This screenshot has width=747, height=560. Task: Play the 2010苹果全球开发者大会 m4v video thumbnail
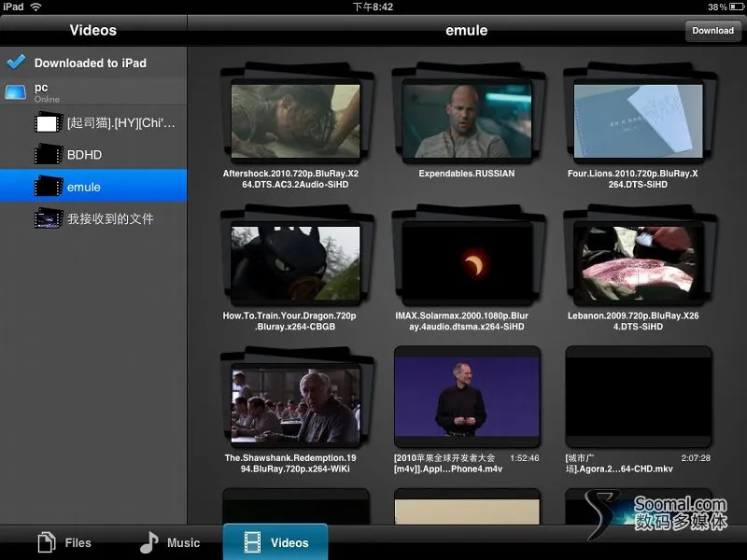tap(468, 397)
